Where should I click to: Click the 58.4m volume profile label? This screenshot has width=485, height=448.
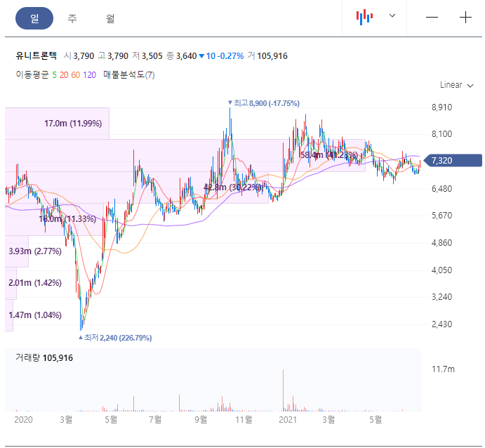coord(329,155)
